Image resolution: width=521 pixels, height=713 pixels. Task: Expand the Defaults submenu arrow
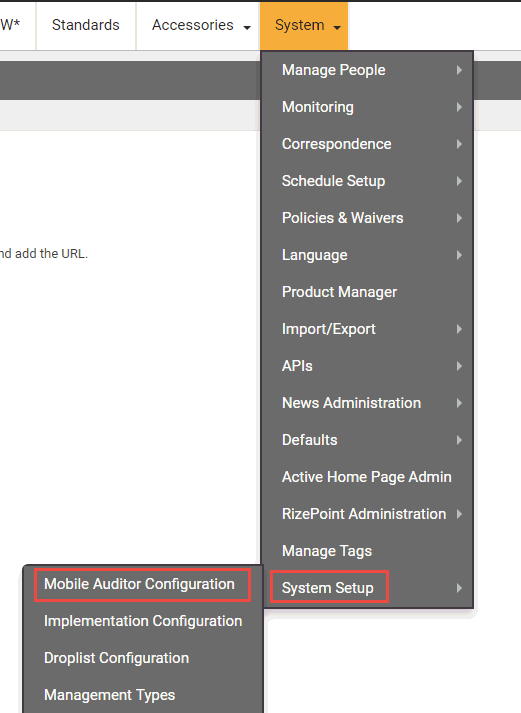(x=459, y=440)
